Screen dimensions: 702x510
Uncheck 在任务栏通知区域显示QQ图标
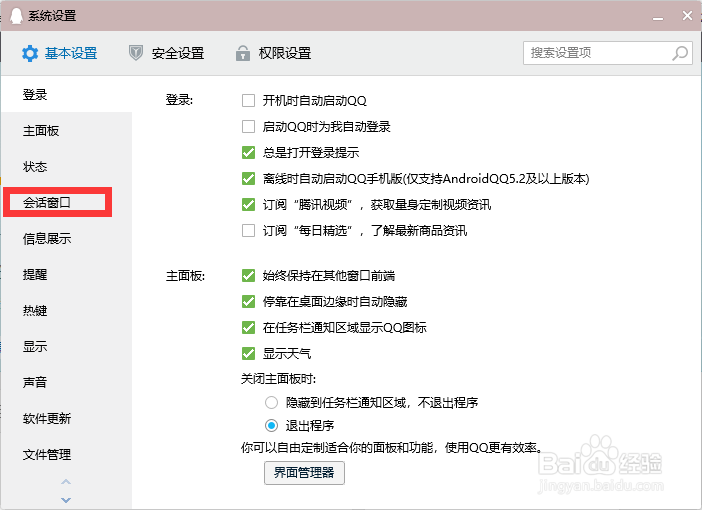click(248, 327)
